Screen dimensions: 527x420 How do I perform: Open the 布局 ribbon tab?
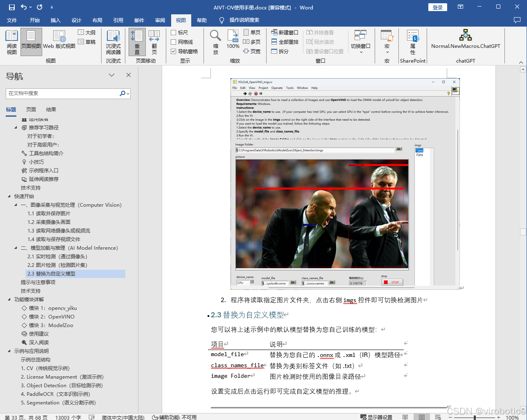point(97,20)
